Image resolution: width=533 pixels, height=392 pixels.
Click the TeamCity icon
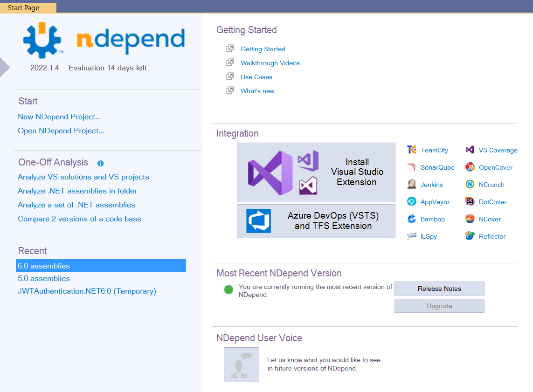[412, 150]
